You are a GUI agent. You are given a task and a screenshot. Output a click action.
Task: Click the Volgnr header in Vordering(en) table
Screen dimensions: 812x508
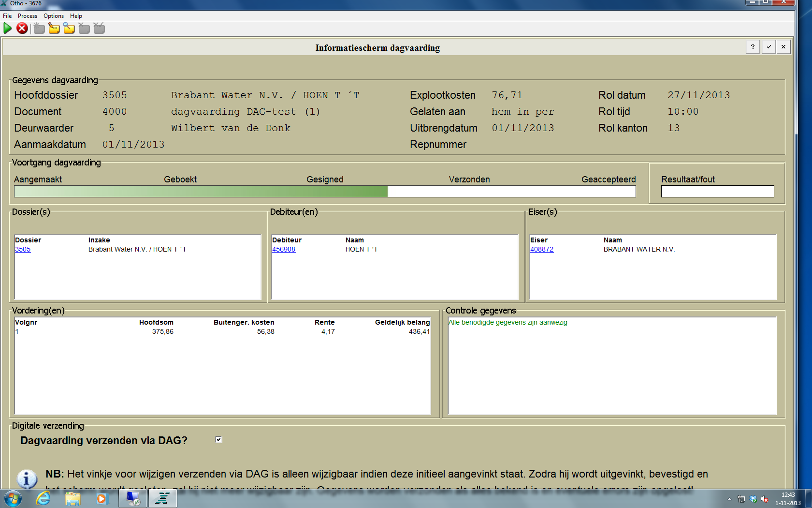pyautogui.click(x=26, y=322)
